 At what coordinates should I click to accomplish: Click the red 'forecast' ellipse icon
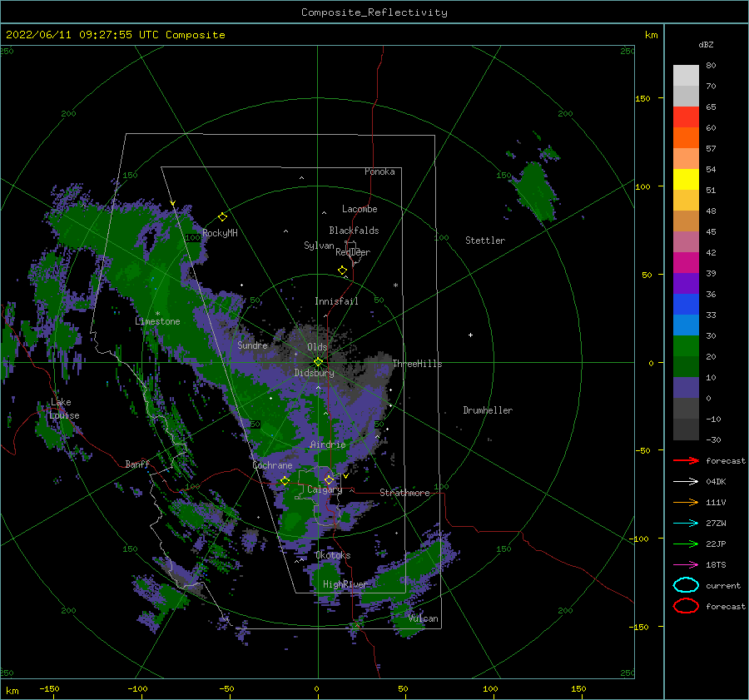(686, 606)
